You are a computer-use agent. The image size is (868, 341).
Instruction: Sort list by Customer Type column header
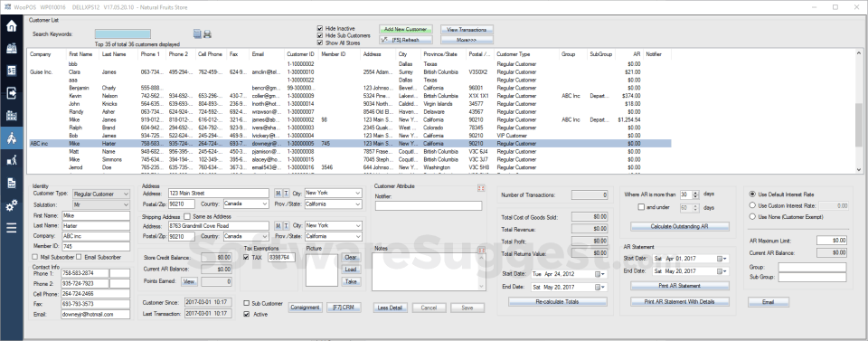(x=514, y=54)
